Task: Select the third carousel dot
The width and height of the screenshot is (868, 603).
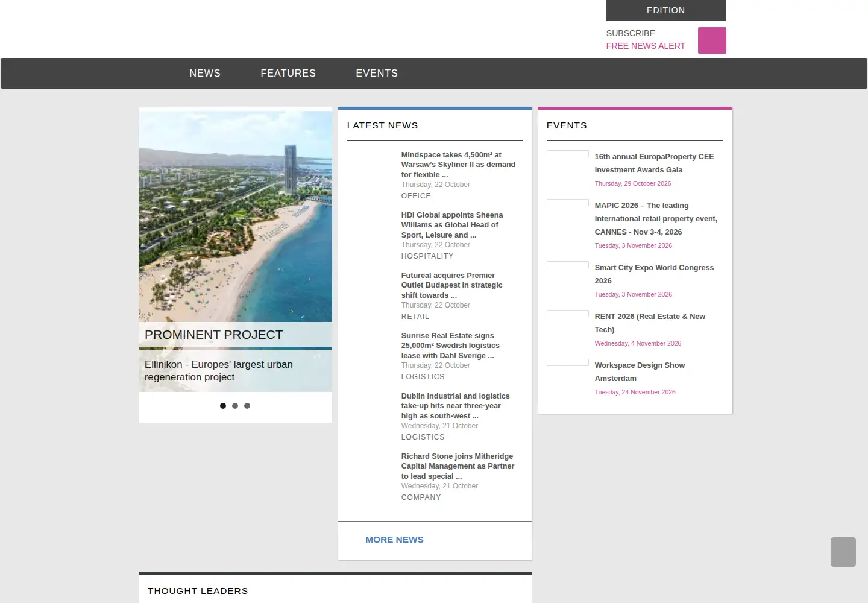Action: pos(247,406)
